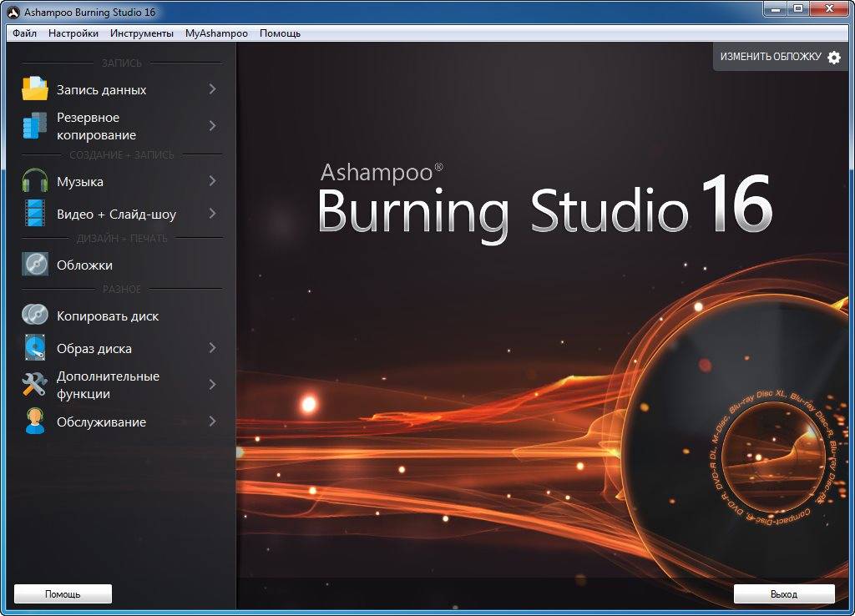
Task: Select the Запись данных label
Action: (101, 90)
